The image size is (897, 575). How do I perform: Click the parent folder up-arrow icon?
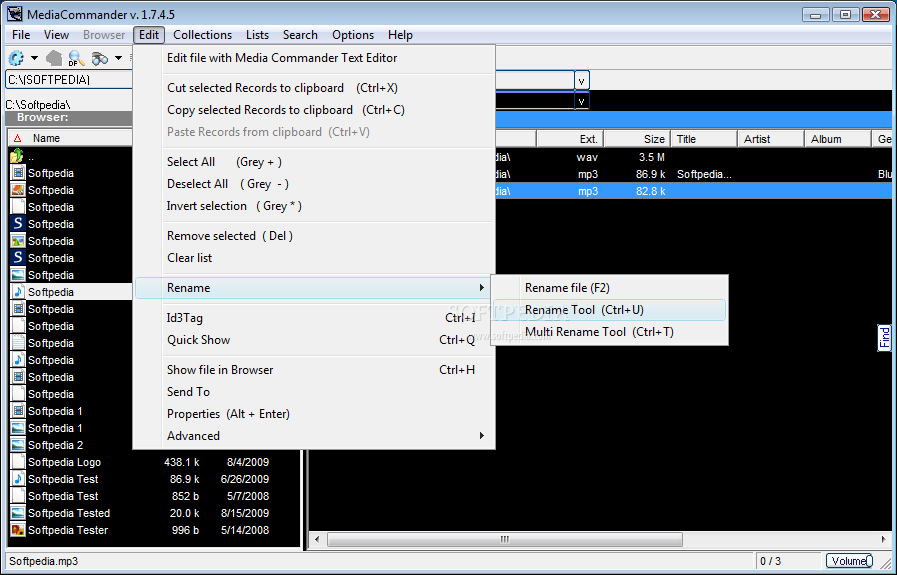click(x=17, y=156)
